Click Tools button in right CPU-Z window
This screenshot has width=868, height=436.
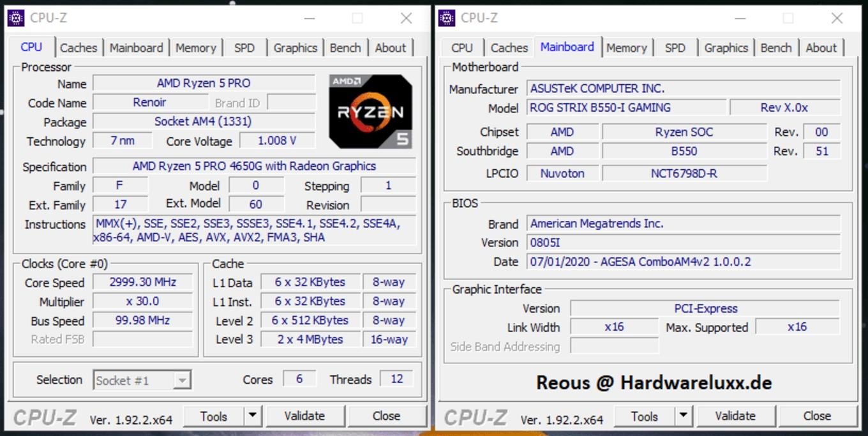[x=645, y=416]
